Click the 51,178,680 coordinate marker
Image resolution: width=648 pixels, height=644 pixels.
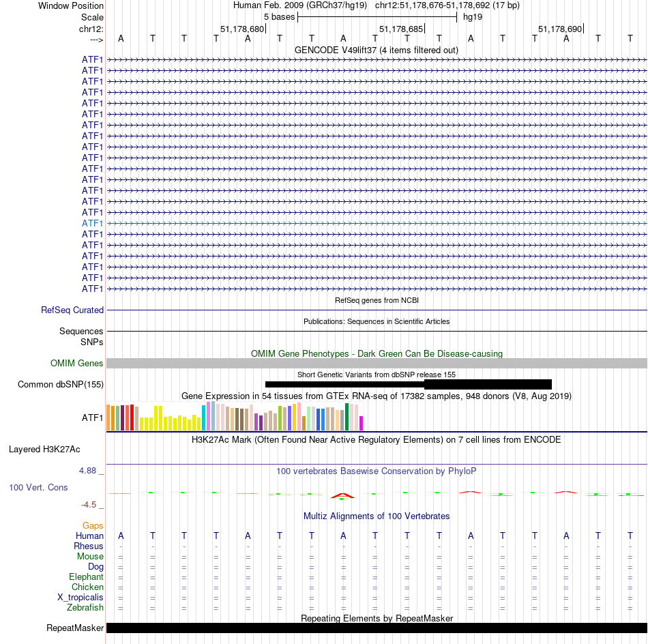click(x=241, y=29)
